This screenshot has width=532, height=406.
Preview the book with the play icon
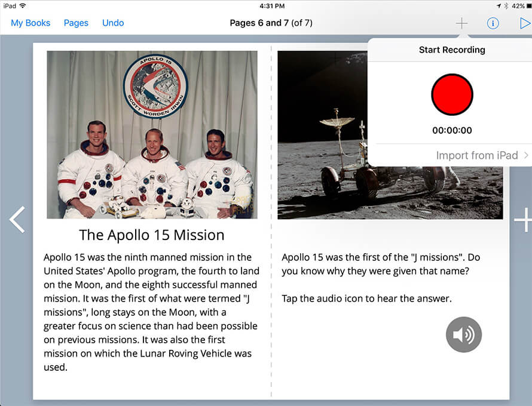pyautogui.click(x=525, y=23)
